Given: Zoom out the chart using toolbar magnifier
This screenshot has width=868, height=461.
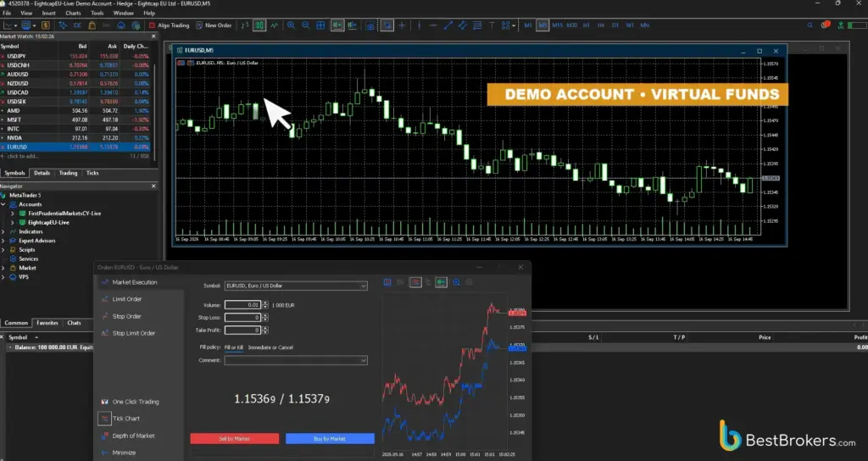Looking at the screenshot, I should tap(305, 25).
